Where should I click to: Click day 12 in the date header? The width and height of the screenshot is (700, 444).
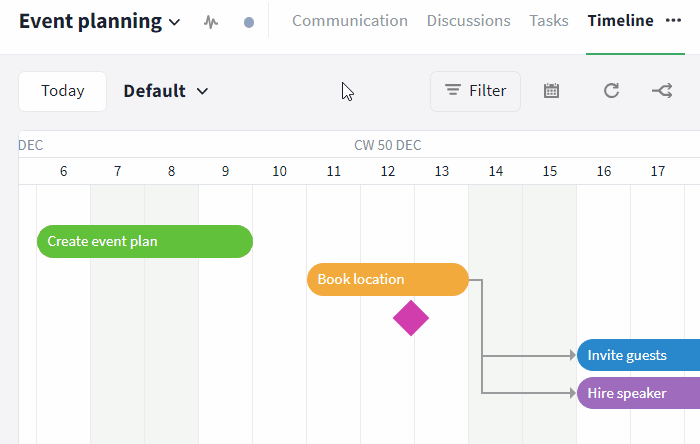387,171
